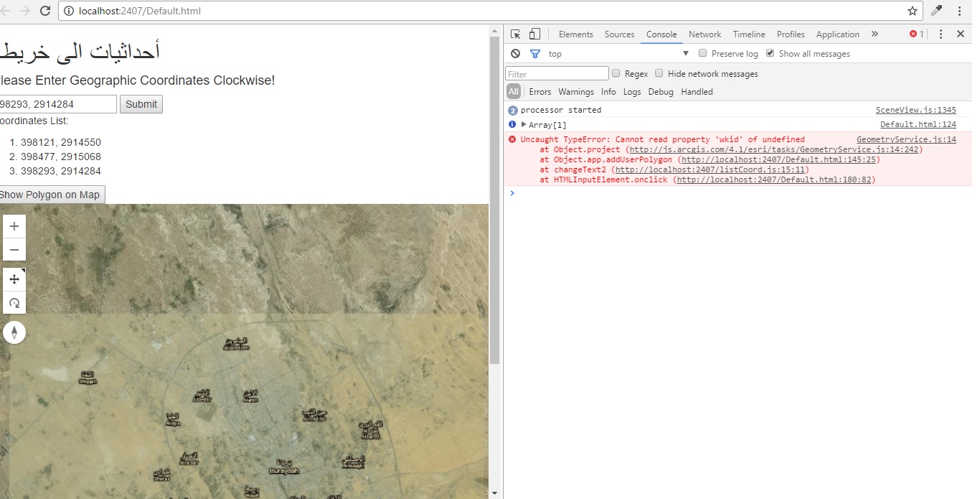Screen dimensions: 980x499
Task: Open the Timeline tab
Action: pos(749,34)
